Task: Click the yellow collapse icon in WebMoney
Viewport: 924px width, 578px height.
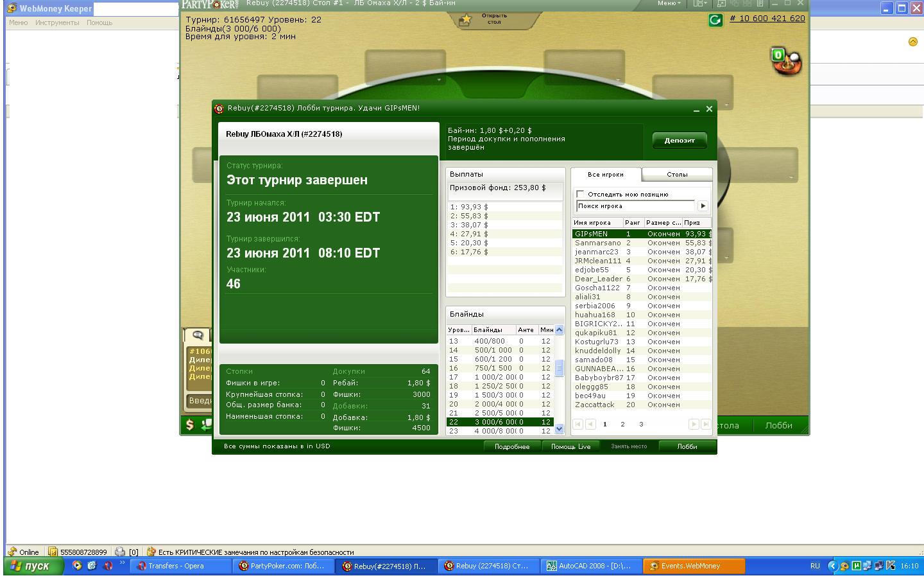Action: click(912, 42)
